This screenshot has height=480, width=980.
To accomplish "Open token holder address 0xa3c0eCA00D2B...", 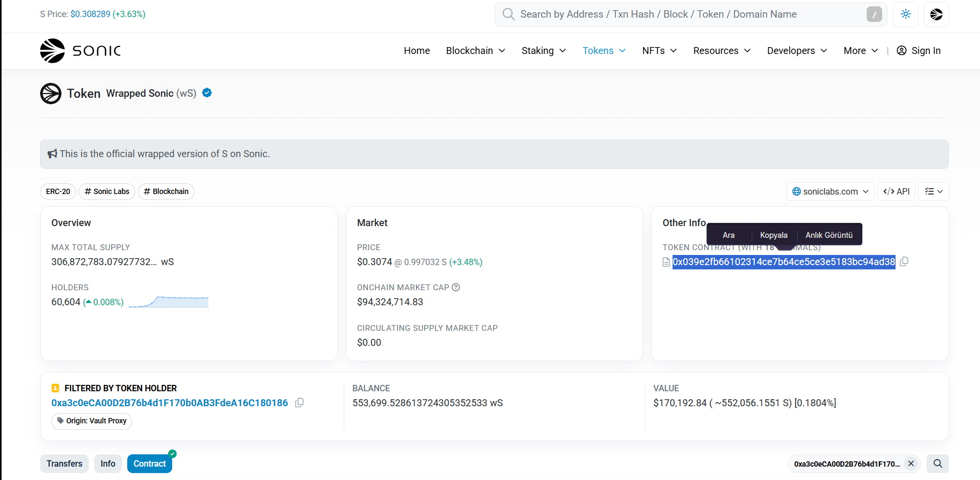I will click(169, 403).
